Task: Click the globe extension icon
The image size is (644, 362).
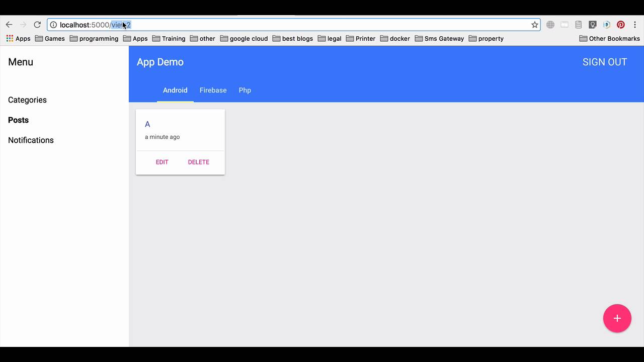Action: coord(550,25)
